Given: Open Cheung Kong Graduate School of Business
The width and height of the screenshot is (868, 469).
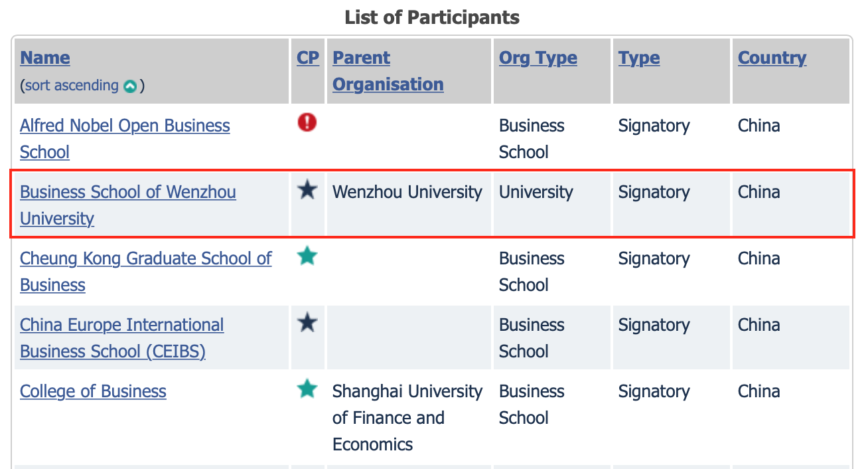Looking at the screenshot, I should 145,258.
